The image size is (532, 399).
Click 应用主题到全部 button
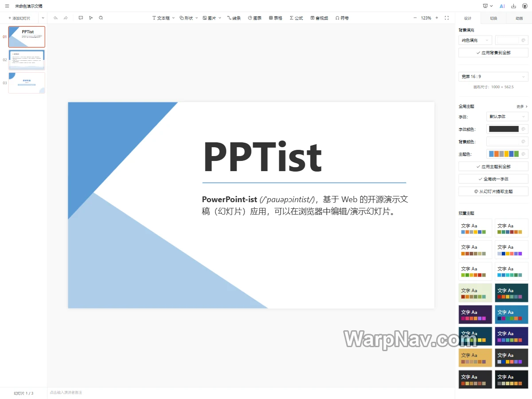tap(493, 167)
